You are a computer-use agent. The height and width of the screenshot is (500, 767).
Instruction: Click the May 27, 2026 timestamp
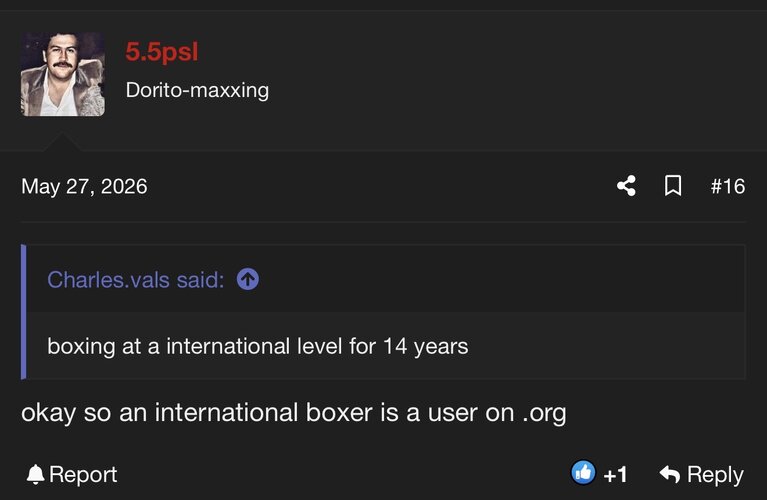(x=84, y=186)
